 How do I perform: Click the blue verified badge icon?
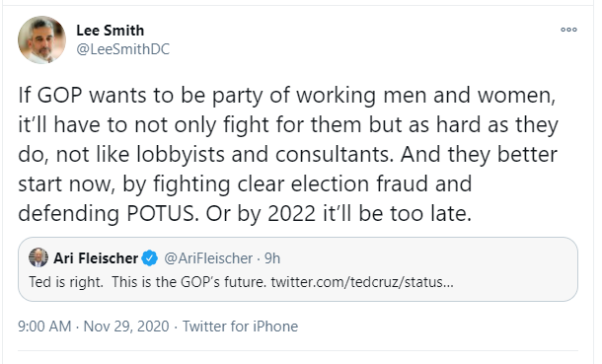coord(150,258)
